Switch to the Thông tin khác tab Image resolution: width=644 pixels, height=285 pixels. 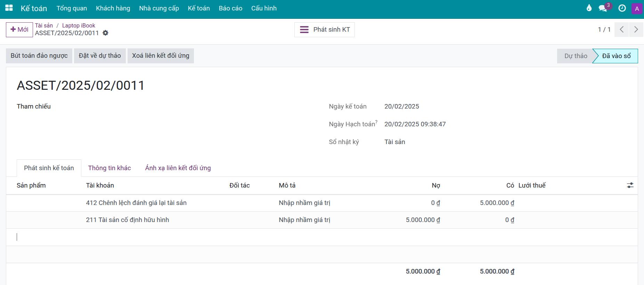[x=109, y=168]
